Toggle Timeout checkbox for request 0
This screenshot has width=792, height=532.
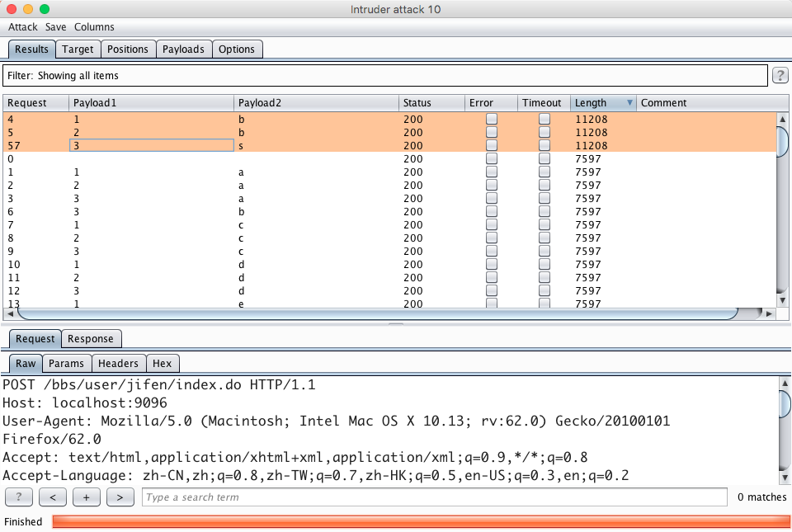point(544,158)
